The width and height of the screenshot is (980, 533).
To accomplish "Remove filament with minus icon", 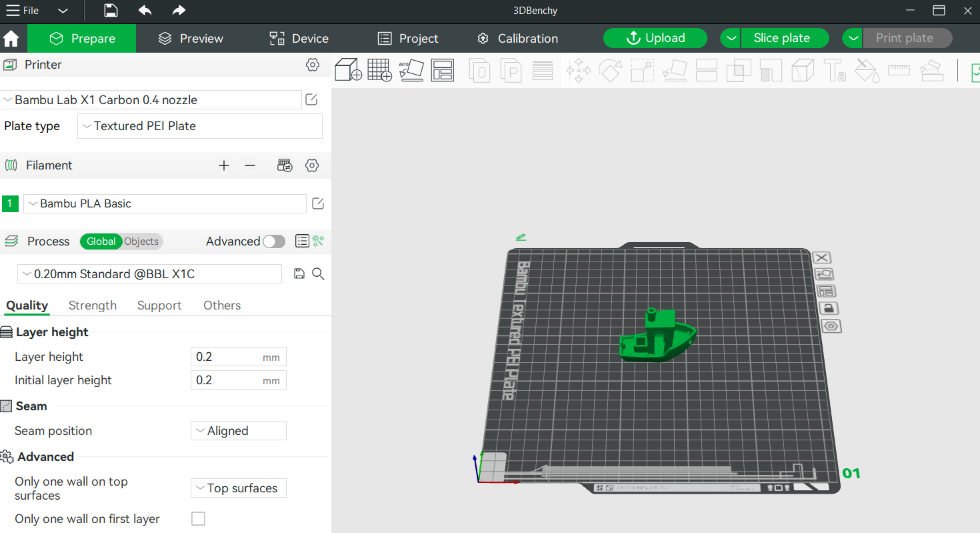I will [x=250, y=165].
